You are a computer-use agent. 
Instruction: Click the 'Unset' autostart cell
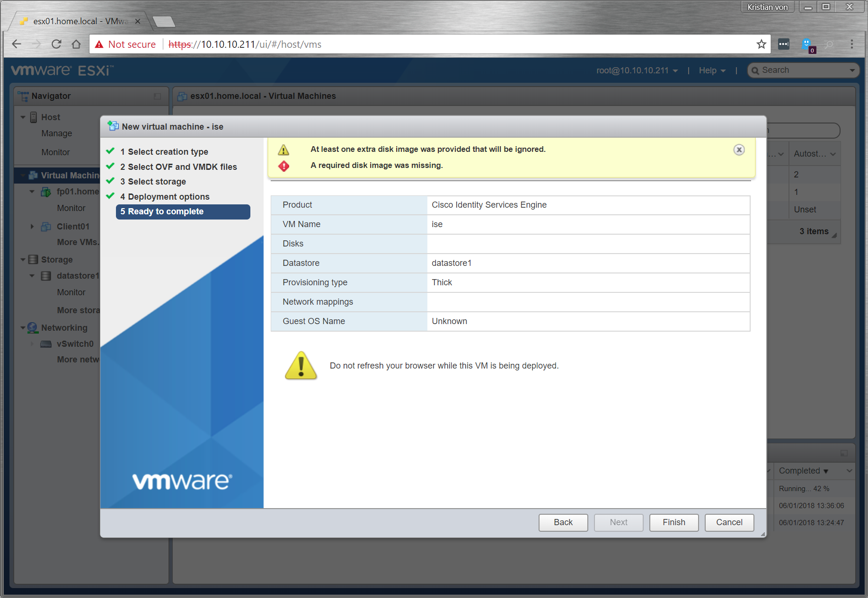pos(805,210)
